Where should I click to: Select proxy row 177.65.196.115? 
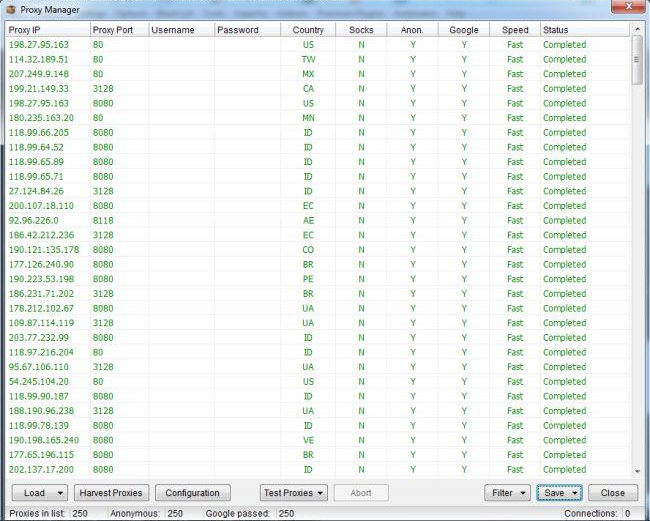point(318,455)
